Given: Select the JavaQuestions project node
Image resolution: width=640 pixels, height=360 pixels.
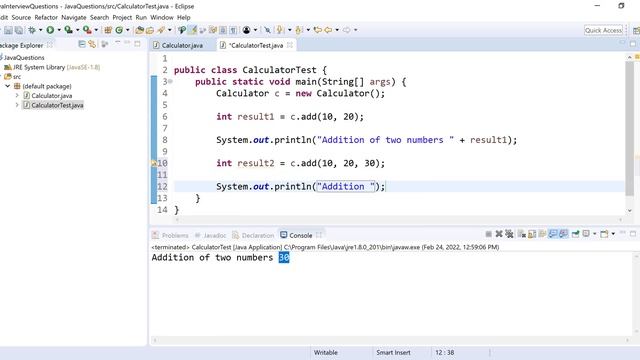Looking at the screenshot, I should pos(22,58).
